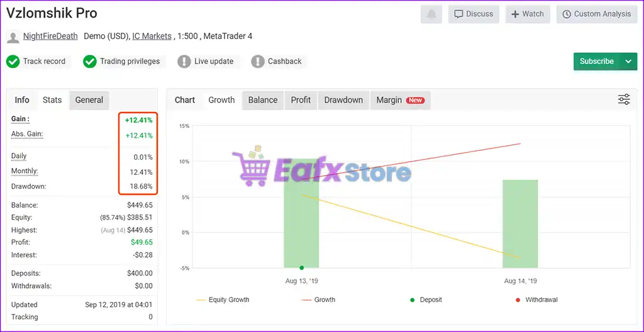Click the Drawdown label in Info panel
Image resolution: width=644 pixels, height=332 pixels.
pos(29,186)
